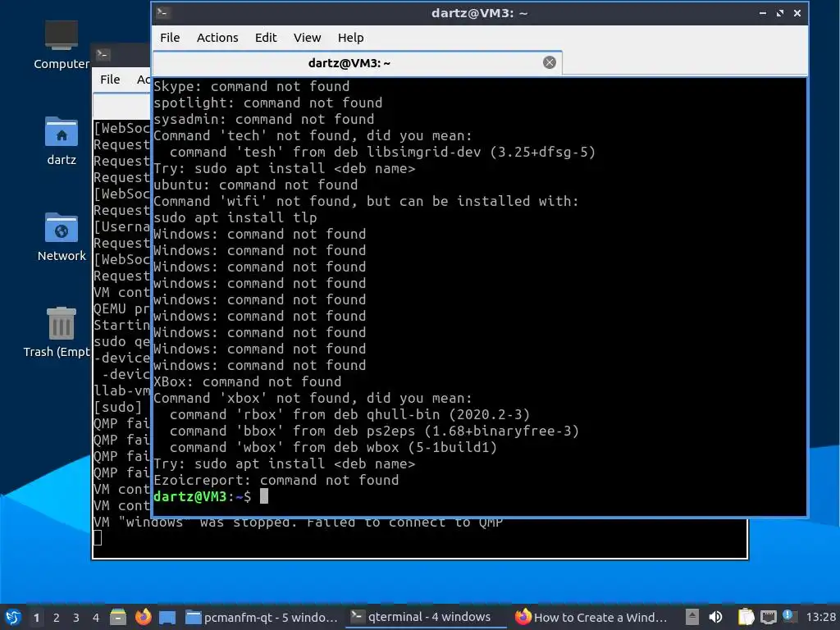840x630 pixels.
Task: Click the 'wbox' from deb wbox line
Action: click(333, 447)
